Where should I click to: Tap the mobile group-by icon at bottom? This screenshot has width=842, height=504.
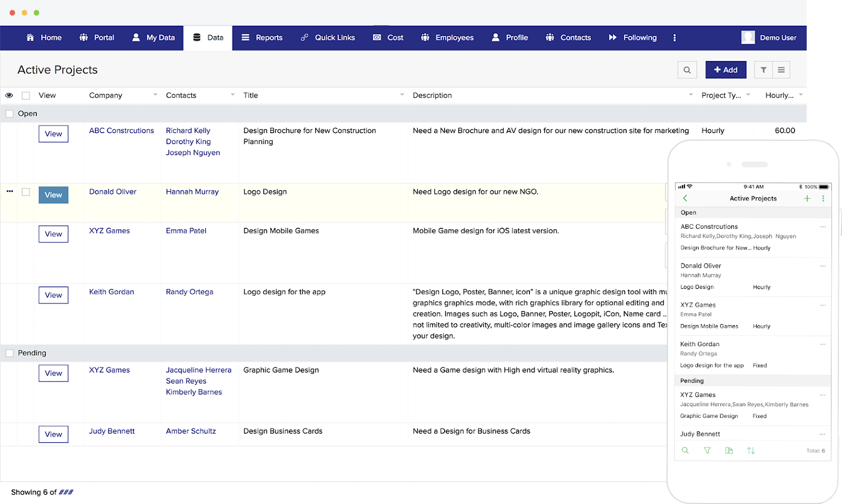[x=729, y=450]
